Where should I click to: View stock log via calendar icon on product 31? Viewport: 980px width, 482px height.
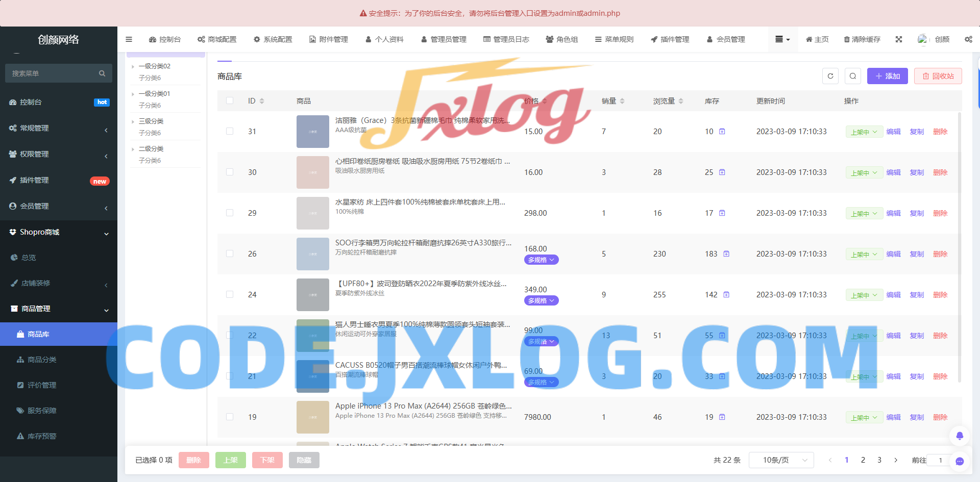click(x=722, y=131)
